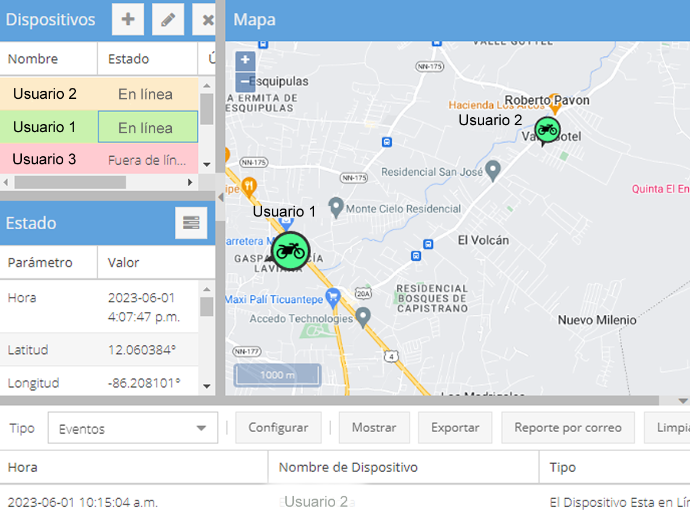Click the Configurar button
The height and width of the screenshot is (517, 690).
click(x=278, y=428)
